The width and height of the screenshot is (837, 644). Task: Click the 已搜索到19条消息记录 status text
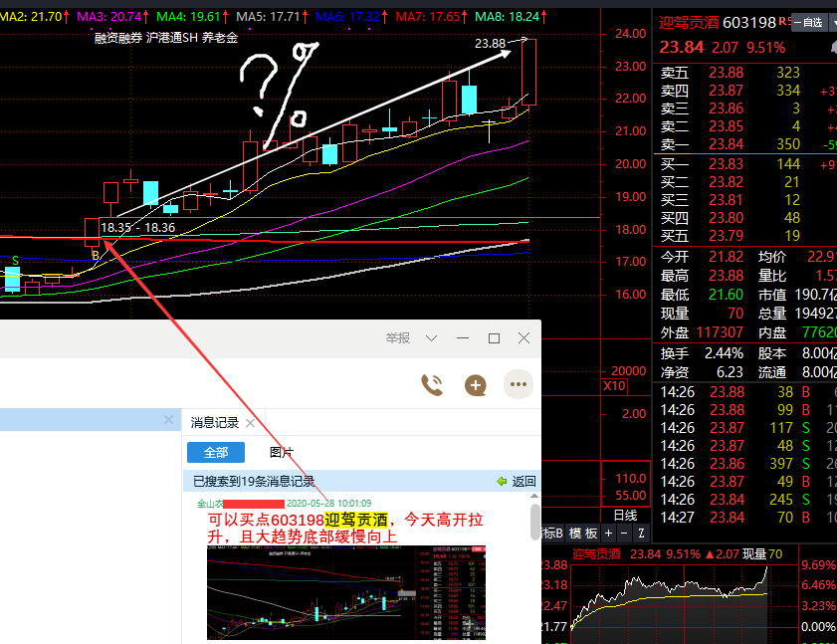tap(254, 481)
